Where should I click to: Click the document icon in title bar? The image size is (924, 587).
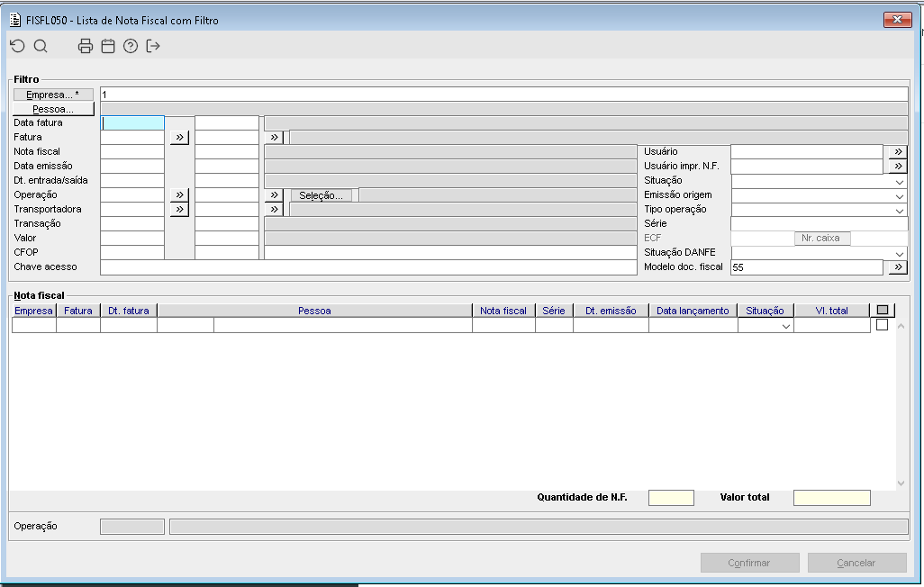15,20
